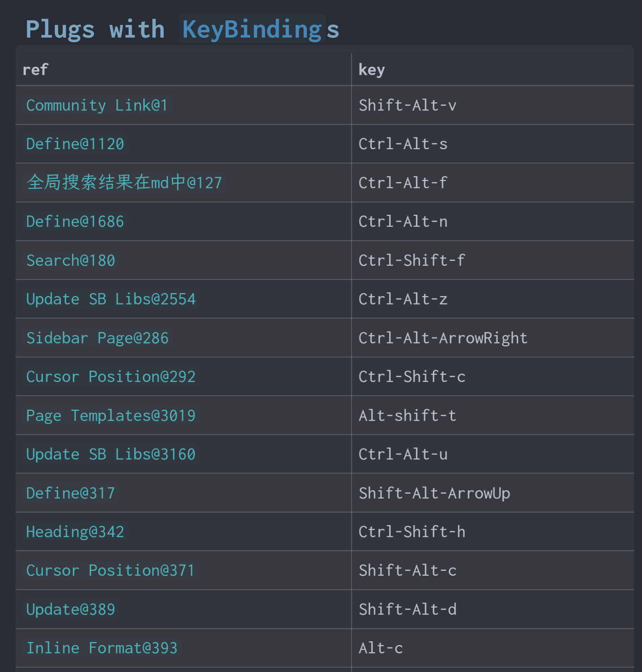Click the "ref" column header

(35, 70)
